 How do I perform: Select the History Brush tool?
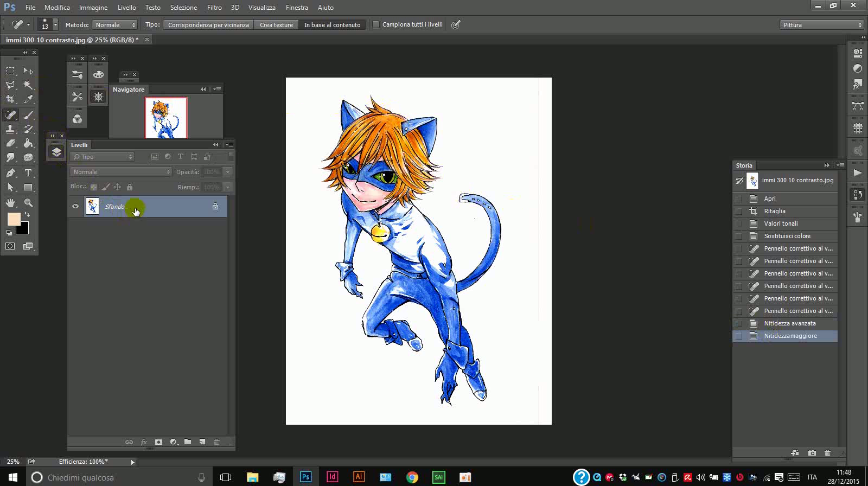(x=28, y=129)
